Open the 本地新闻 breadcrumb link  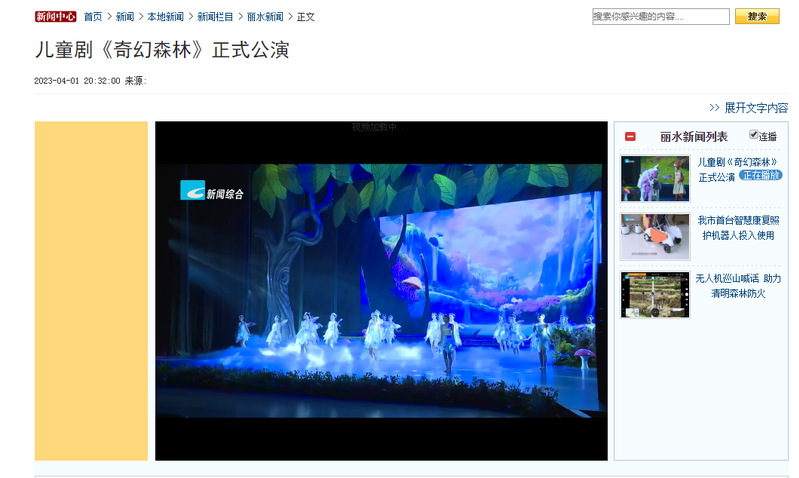tap(165, 17)
